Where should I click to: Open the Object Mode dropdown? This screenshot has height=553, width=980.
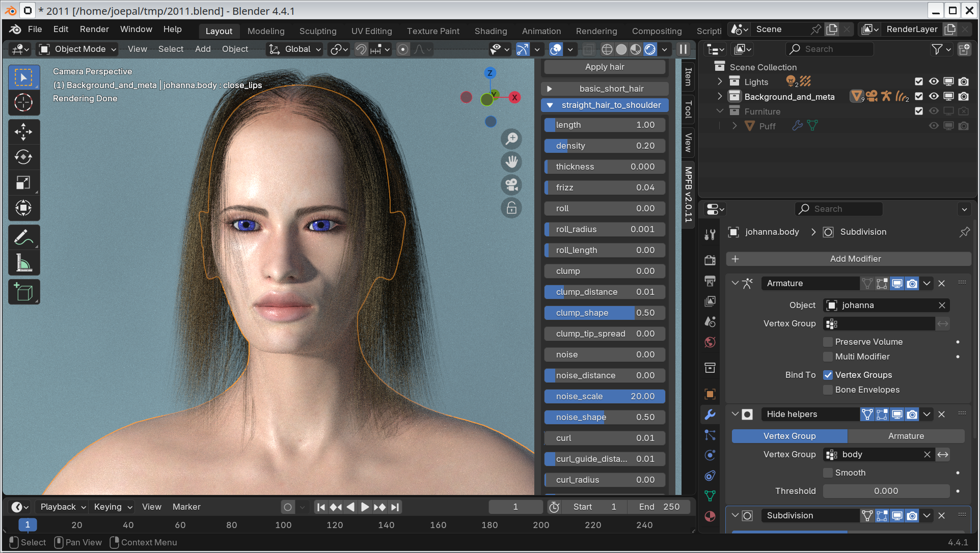[x=78, y=49]
